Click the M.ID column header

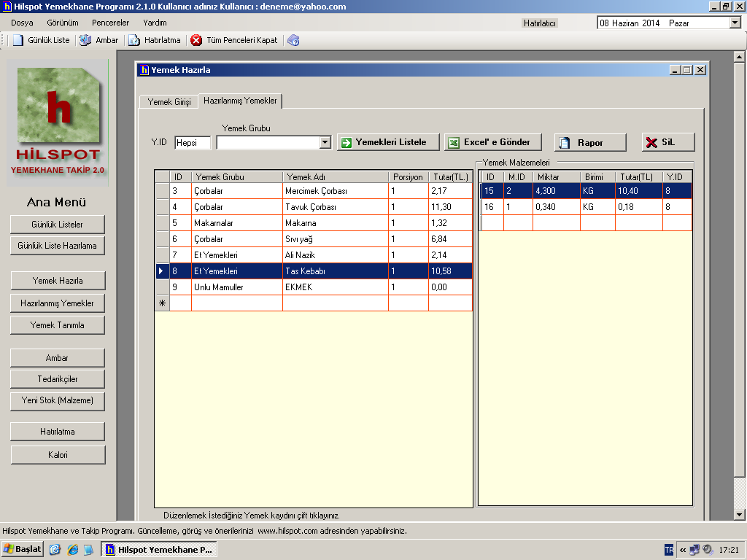coord(518,177)
